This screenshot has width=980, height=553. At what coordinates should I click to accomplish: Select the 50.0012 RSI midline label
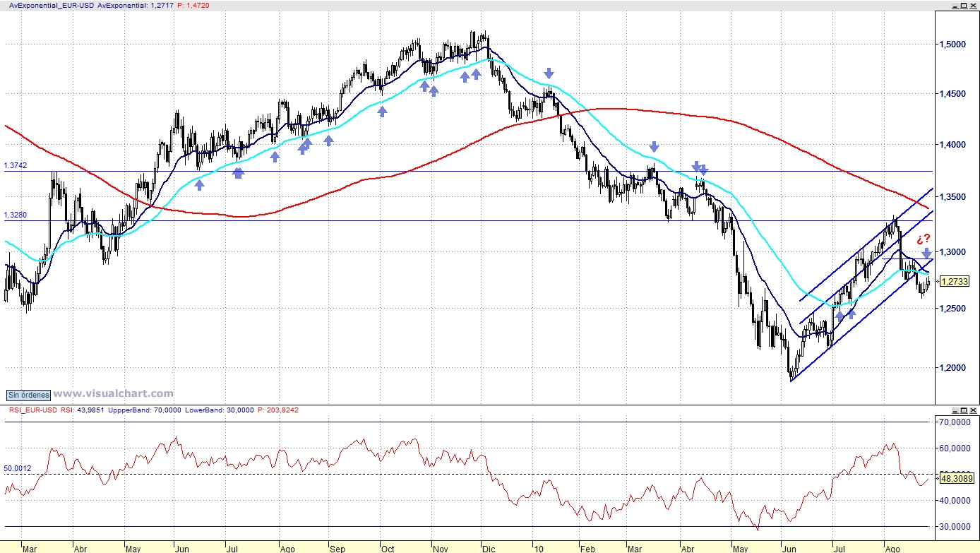click(x=18, y=468)
